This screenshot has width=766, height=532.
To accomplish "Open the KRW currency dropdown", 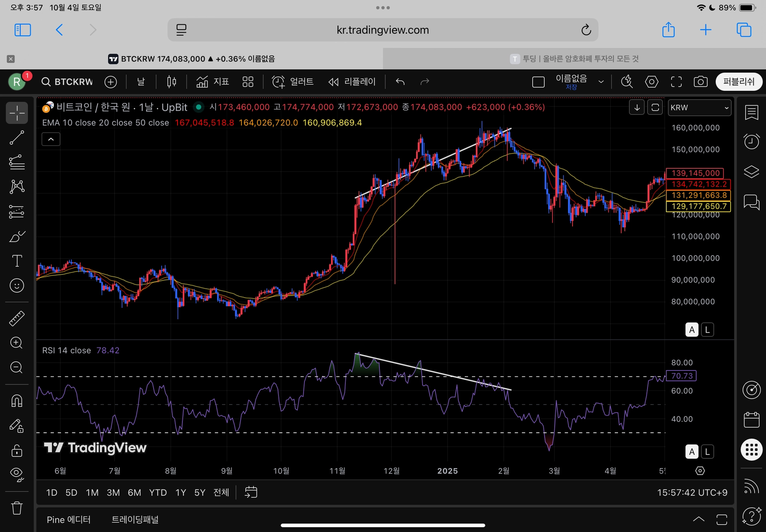I will [x=699, y=108].
